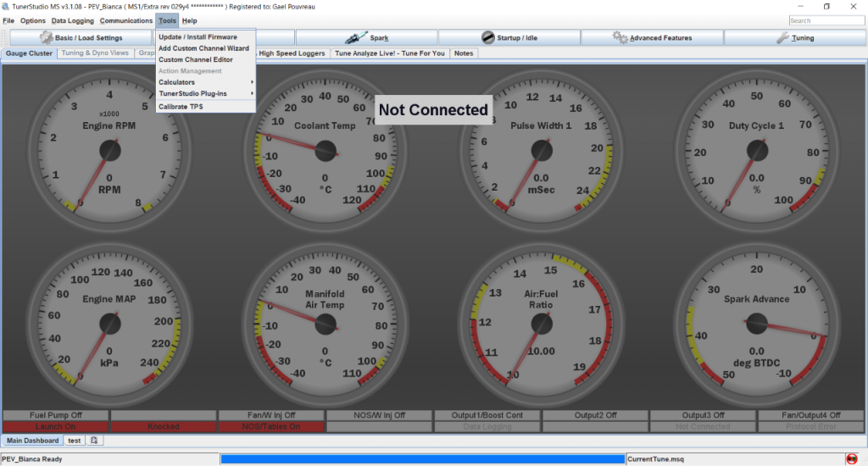The image size is (868, 466).
Task: Click the Data Logging indicator
Action: (487, 427)
